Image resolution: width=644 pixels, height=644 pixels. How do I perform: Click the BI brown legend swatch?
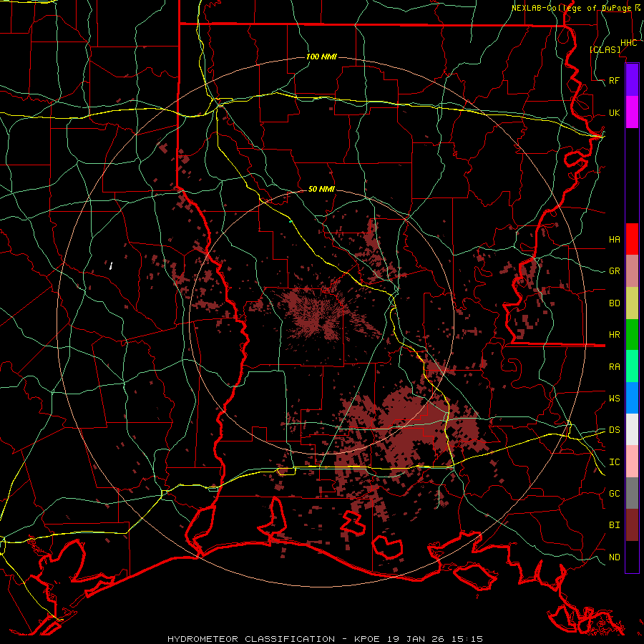632,525
